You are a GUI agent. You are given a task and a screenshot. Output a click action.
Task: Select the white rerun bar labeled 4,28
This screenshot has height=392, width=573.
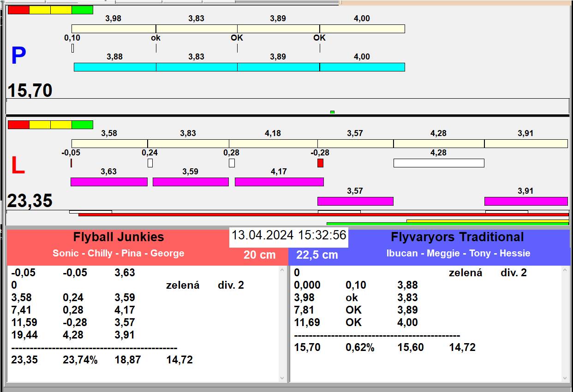point(439,163)
